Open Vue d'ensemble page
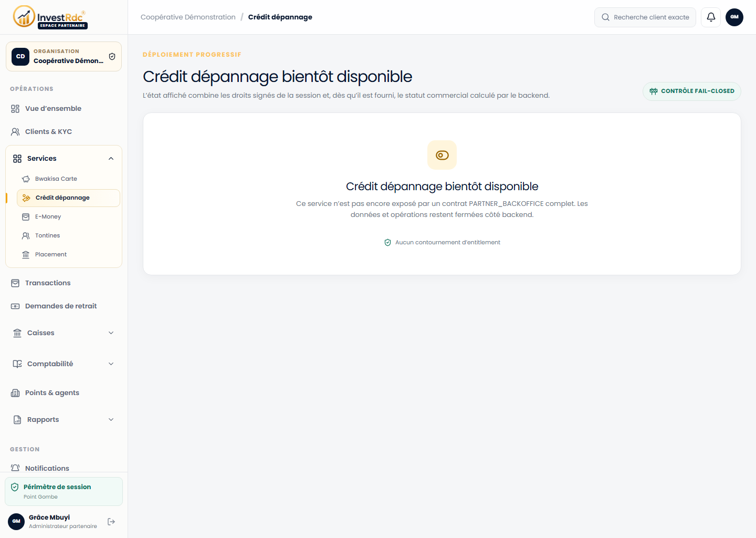Viewport: 756px width, 538px height. pyautogui.click(x=64, y=109)
